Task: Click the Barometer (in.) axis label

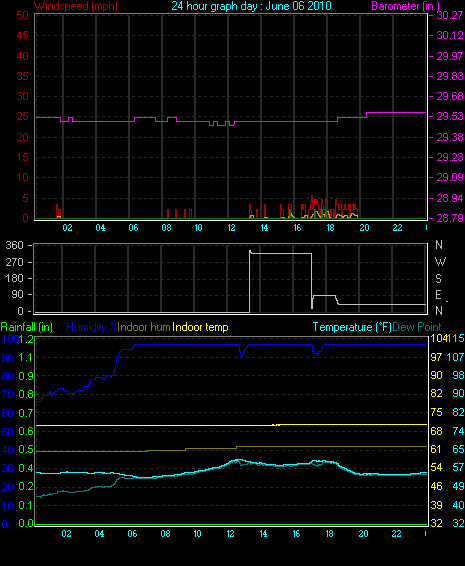Action: tap(405, 6)
